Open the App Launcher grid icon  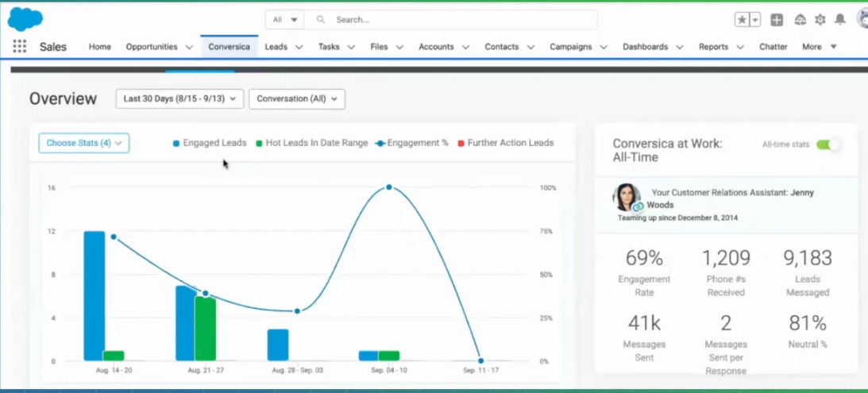(x=19, y=47)
